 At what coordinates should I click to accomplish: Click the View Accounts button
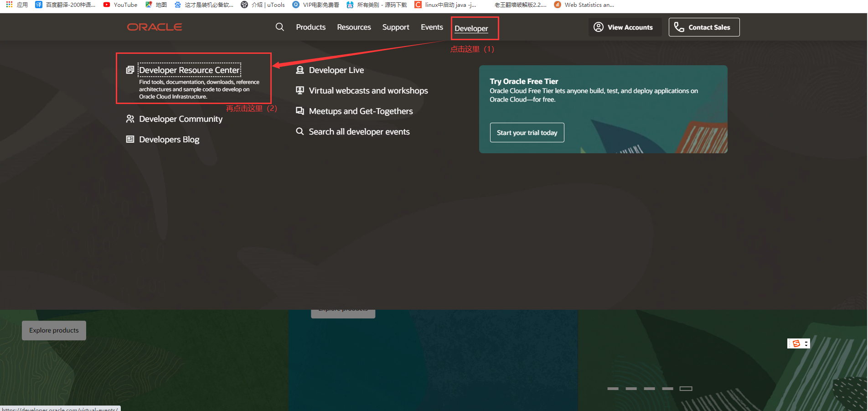pos(625,27)
